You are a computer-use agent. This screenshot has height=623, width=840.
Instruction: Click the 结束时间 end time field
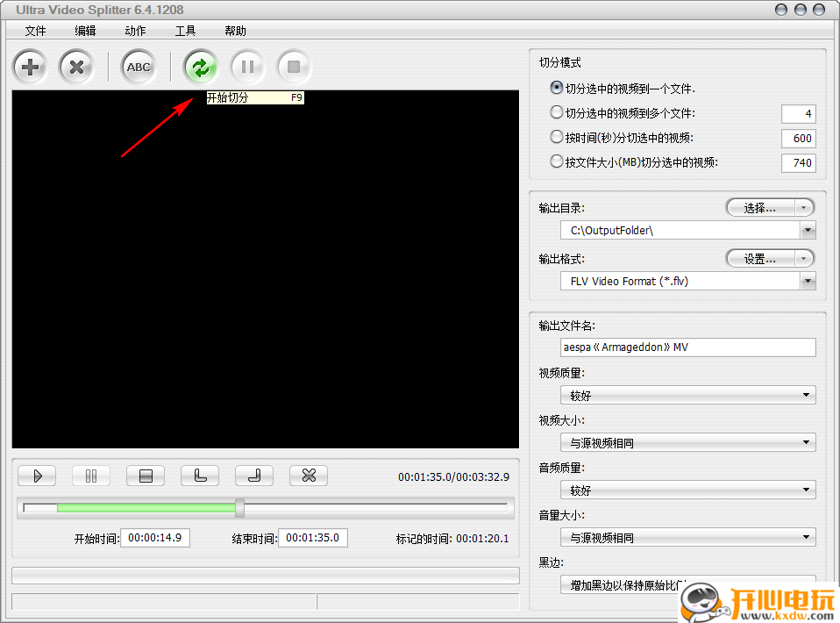coord(313,538)
